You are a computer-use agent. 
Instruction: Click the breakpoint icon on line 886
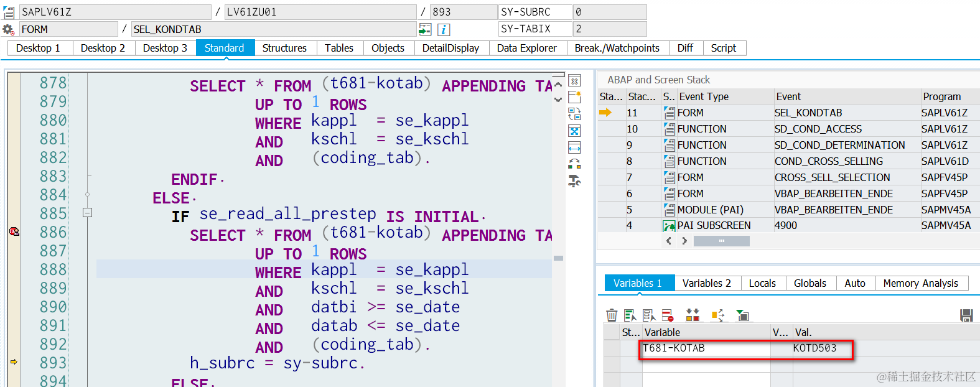tap(14, 231)
